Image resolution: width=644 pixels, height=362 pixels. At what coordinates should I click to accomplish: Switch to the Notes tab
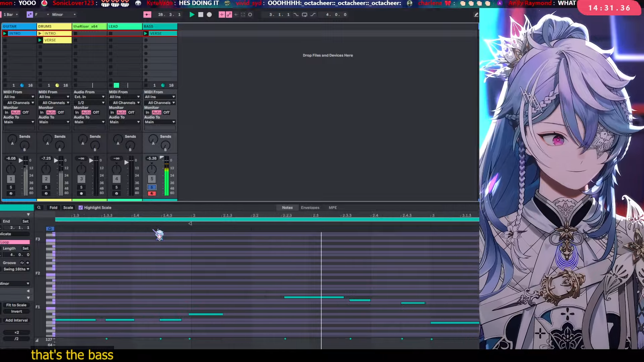click(287, 208)
